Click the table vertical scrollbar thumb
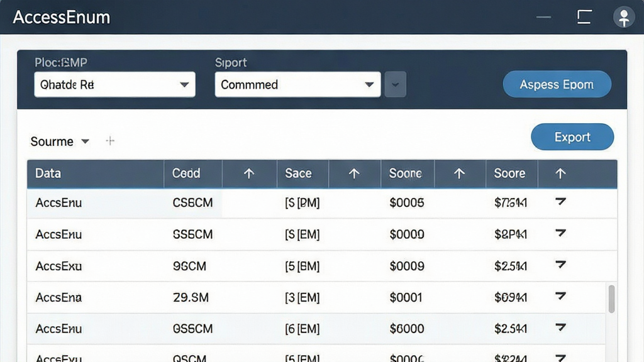644x362 pixels. pos(611,299)
